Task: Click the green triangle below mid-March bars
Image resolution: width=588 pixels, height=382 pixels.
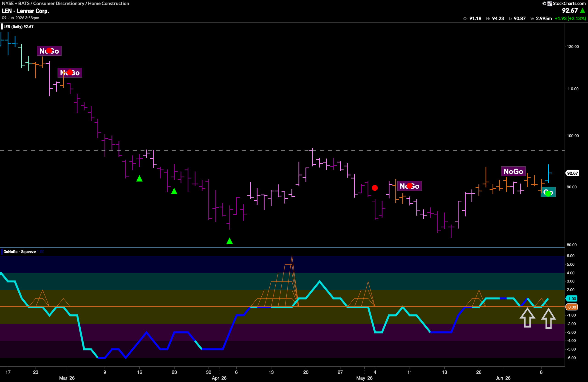Action: coord(139,178)
